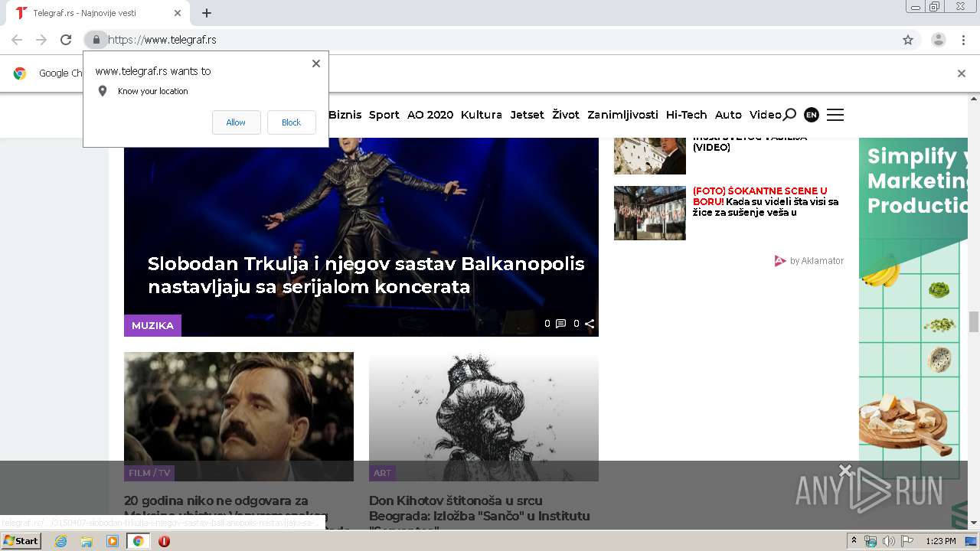The image size is (980, 551).
Task: Close the Telegraf.rs tab
Action: pyautogui.click(x=178, y=13)
